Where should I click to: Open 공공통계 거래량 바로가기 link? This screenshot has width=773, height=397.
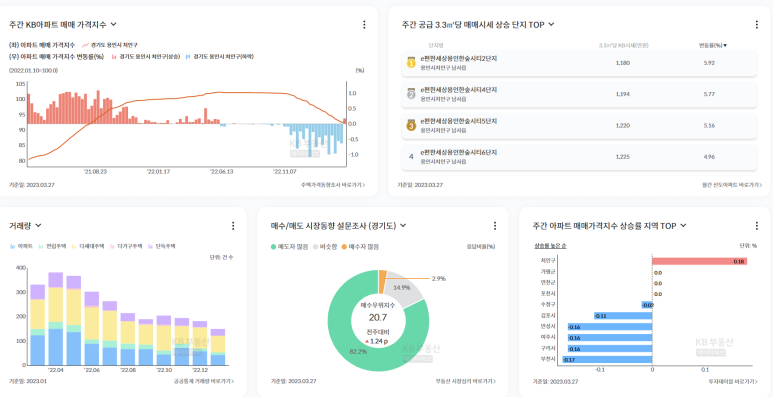(x=204, y=381)
